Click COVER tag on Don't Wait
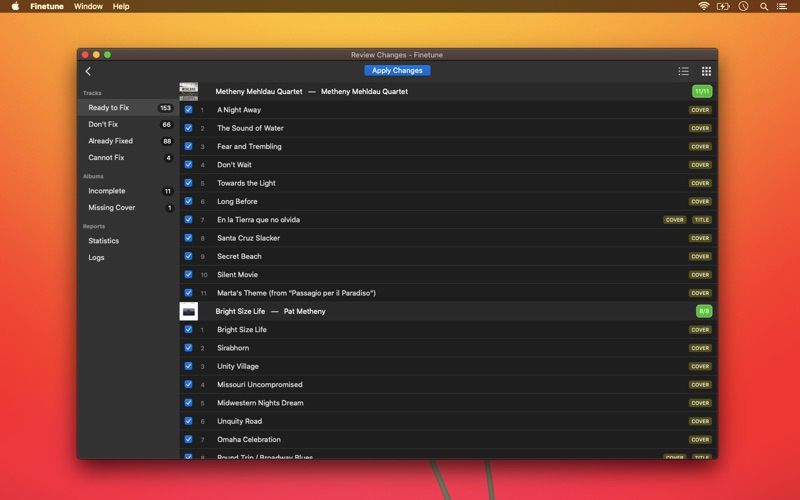The image size is (800, 500). [x=700, y=165]
